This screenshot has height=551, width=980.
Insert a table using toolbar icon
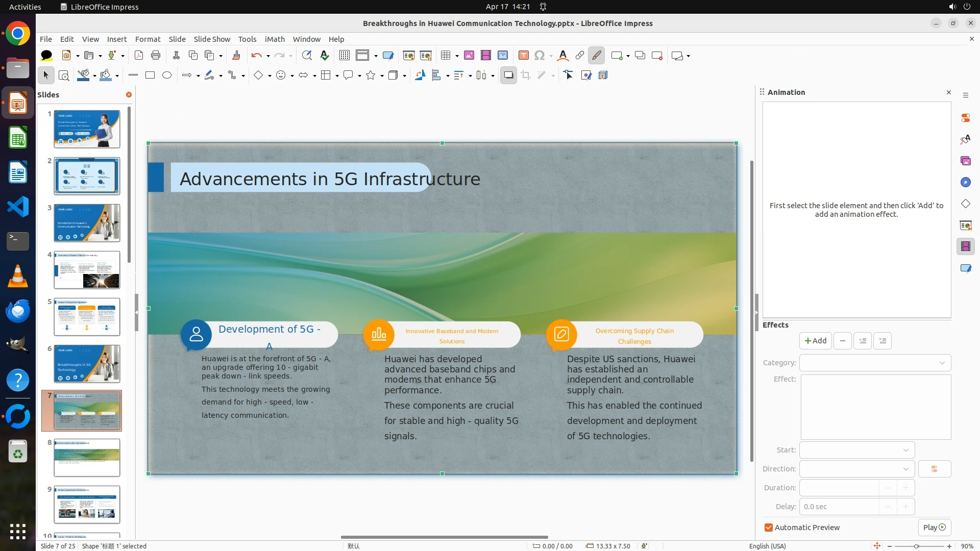tap(446, 56)
